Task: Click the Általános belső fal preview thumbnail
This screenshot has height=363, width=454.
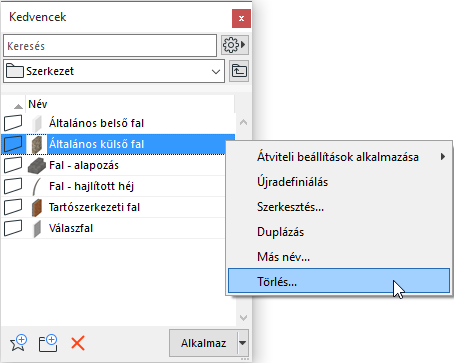Action: [37, 123]
